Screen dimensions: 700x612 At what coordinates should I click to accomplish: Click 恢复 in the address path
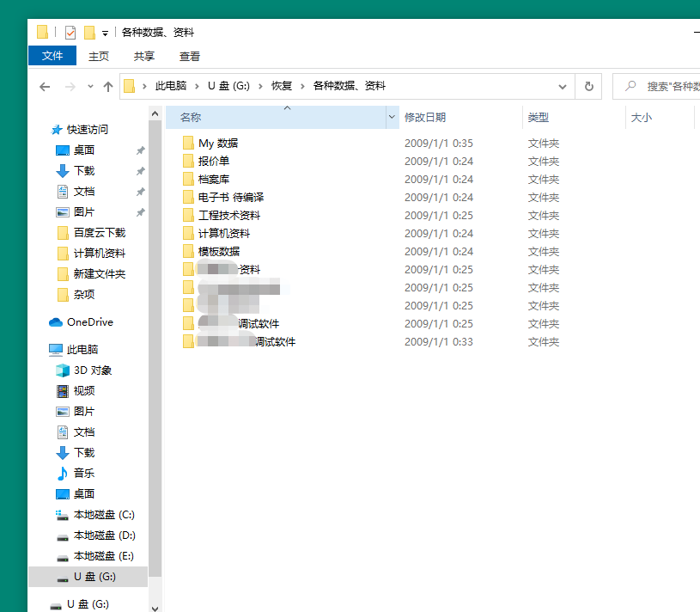tap(282, 86)
